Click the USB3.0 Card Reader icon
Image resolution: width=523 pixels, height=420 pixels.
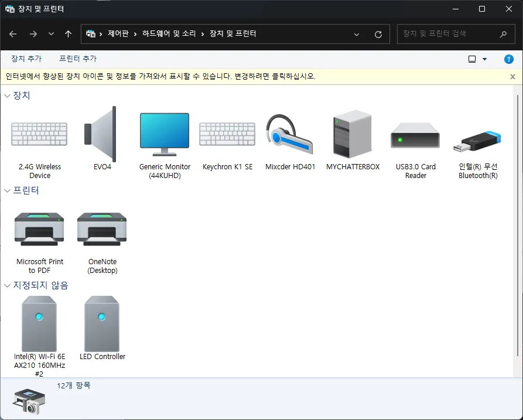pos(415,135)
